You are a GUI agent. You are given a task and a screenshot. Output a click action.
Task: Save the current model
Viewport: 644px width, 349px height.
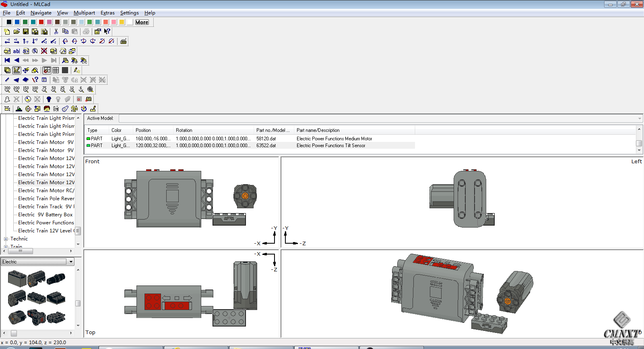pyautogui.click(x=26, y=31)
